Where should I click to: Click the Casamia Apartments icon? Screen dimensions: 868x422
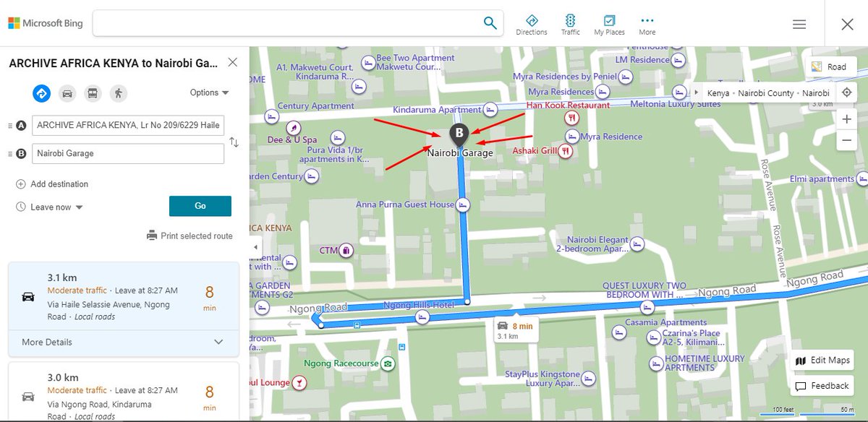click(618, 332)
